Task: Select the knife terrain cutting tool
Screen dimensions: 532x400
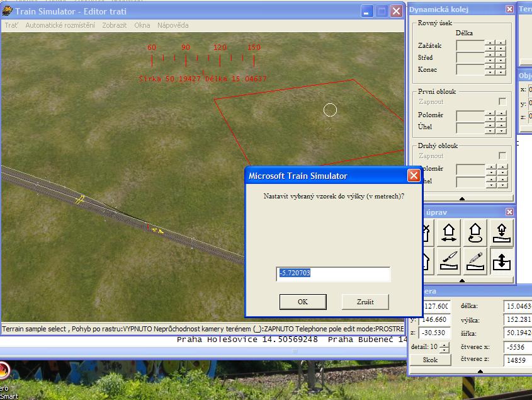Action: (x=450, y=261)
